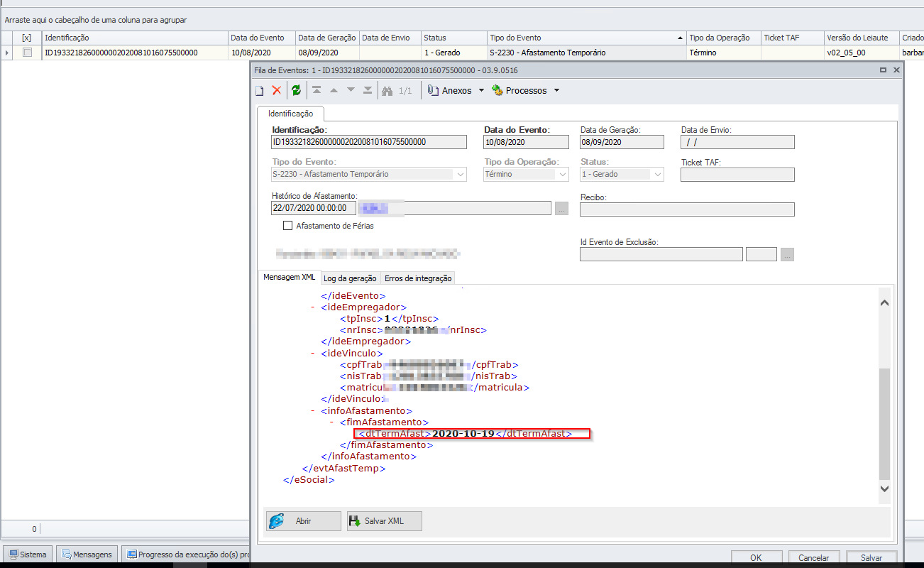Image resolution: width=924 pixels, height=568 pixels.
Task: Sort by the Tipo da Operação column header
Action: pos(724,38)
